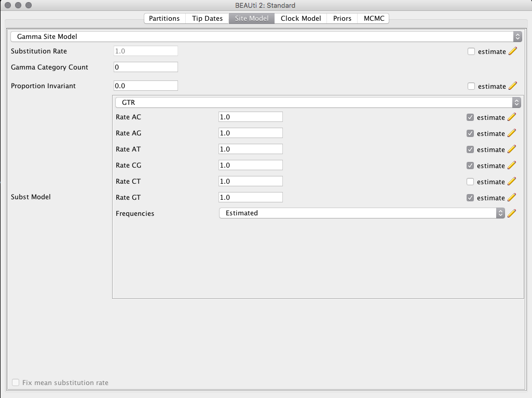The height and width of the screenshot is (398, 532).
Task: Expand the GTR substitution model dropdown
Action: [318, 102]
